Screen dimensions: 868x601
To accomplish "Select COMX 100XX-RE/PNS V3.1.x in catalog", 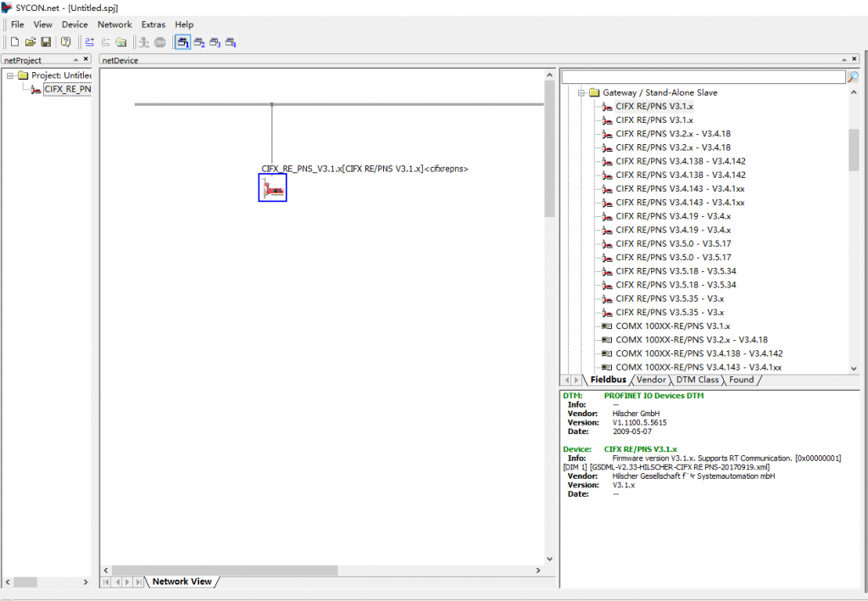I will point(672,326).
